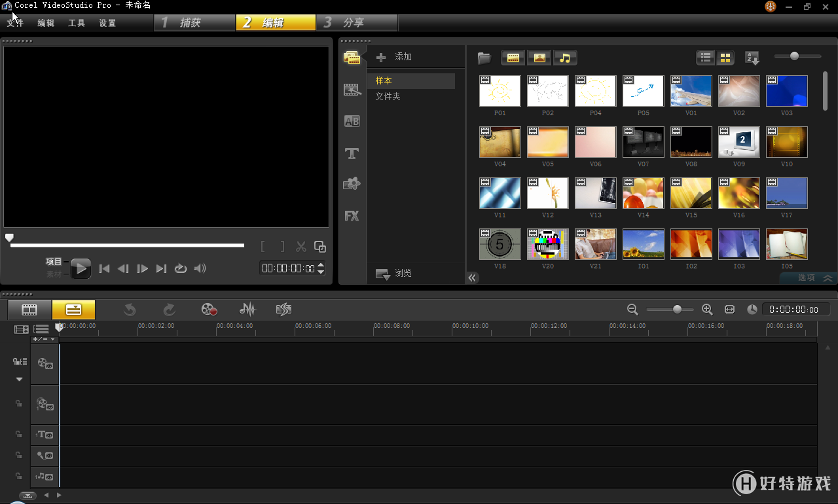838x504 pixels.
Task: Open the Media library panel icon
Action: click(352, 58)
